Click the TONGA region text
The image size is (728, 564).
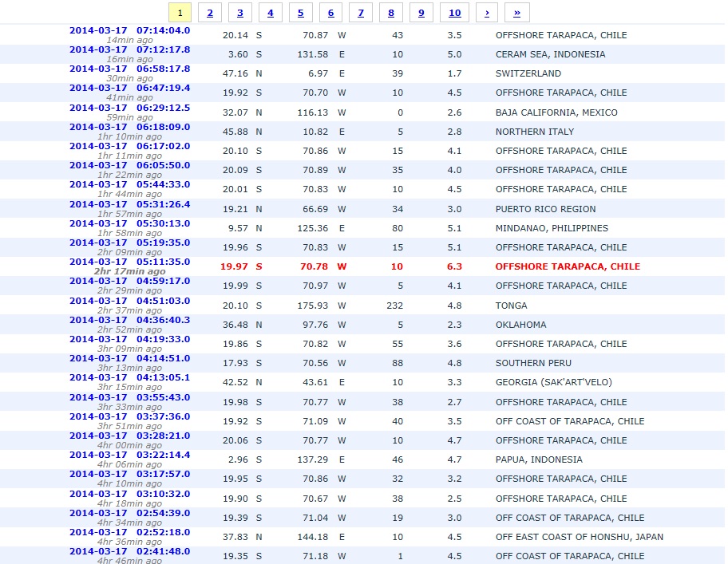click(x=511, y=306)
